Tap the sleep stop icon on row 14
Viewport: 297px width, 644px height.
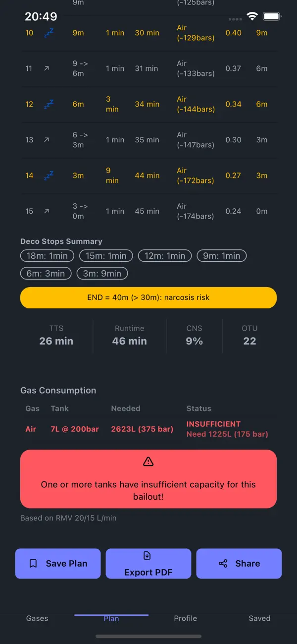pyautogui.click(x=49, y=176)
